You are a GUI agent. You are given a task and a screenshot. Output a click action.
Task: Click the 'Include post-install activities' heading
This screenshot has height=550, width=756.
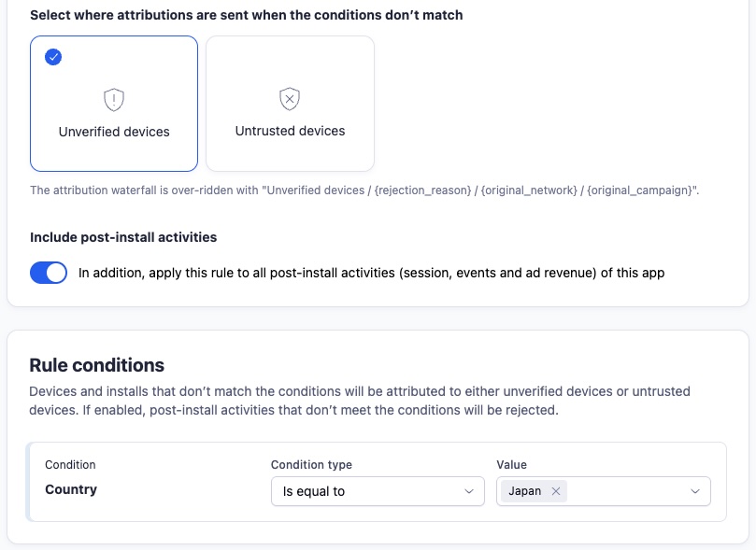coord(123,237)
